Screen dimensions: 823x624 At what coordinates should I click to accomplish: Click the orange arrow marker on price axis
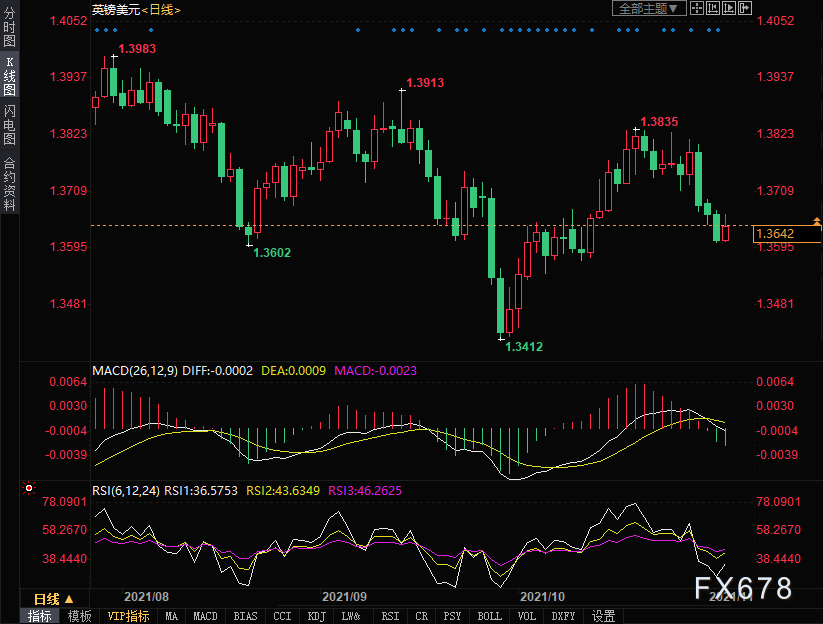pyautogui.click(x=817, y=220)
